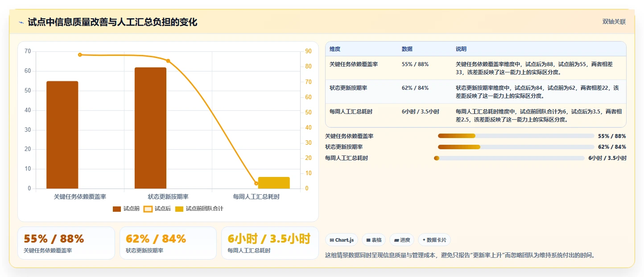Click the 双轴关联 label in header
Viewport: 644px width, 277px height.
[614, 21]
